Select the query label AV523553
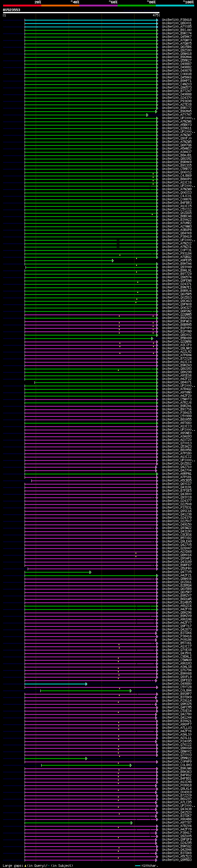This screenshot has width=197, height=868. pyautogui.click(x=11, y=10)
